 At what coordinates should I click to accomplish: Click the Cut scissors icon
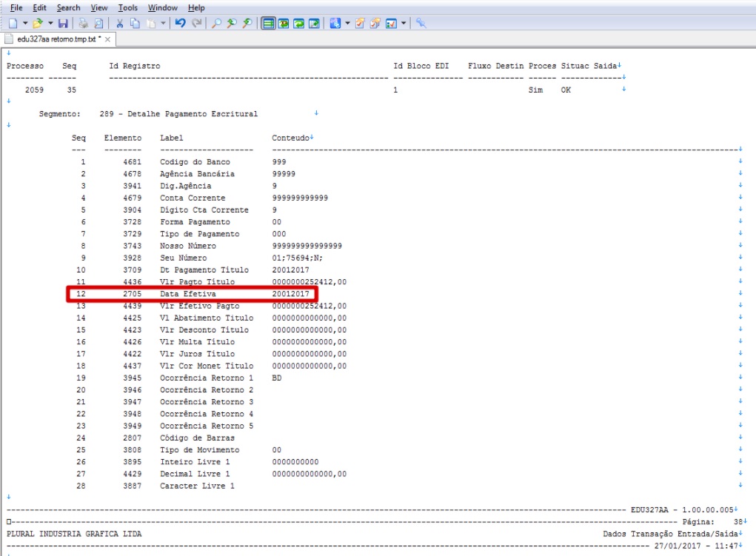tap(119, 23)
